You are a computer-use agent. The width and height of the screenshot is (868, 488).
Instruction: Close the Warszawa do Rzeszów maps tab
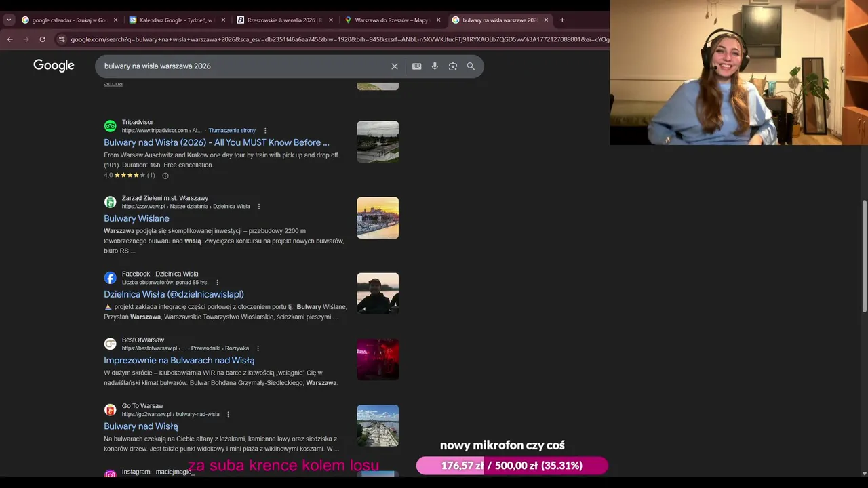coord(438,20)
